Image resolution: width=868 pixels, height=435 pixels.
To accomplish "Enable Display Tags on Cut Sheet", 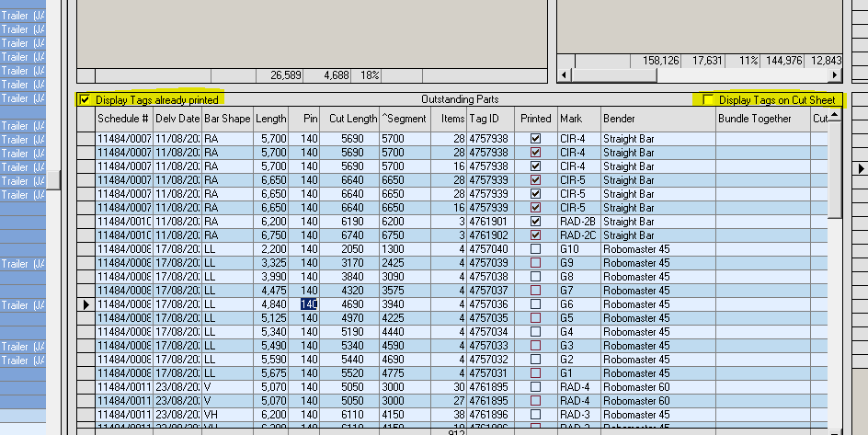I will [708, 99].
